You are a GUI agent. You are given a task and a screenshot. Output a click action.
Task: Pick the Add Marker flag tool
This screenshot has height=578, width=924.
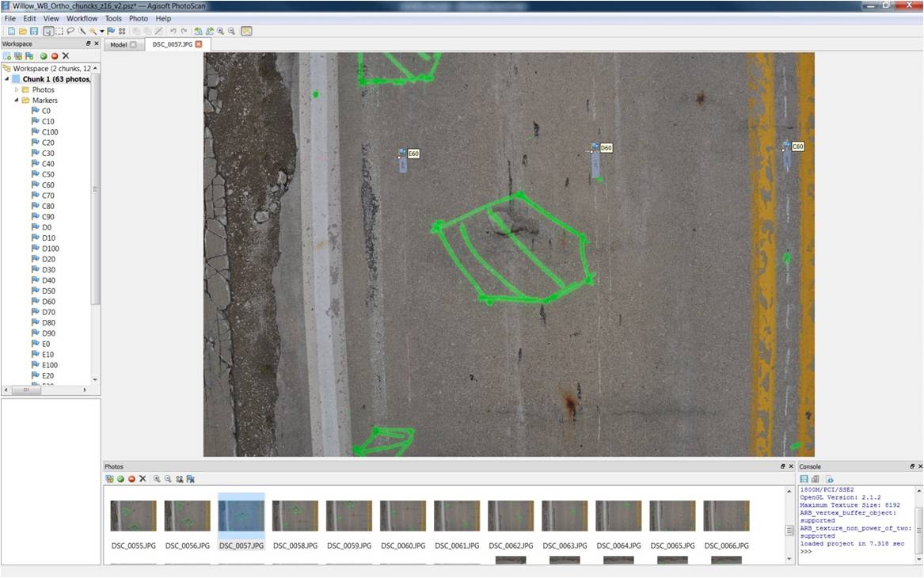coord(111,31)
